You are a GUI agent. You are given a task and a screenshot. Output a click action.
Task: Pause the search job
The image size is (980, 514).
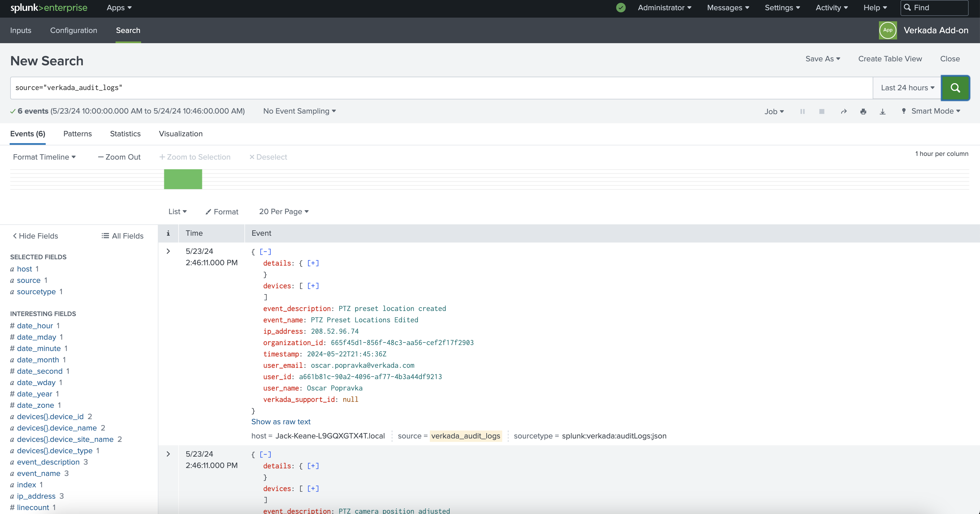click(802, 112)
